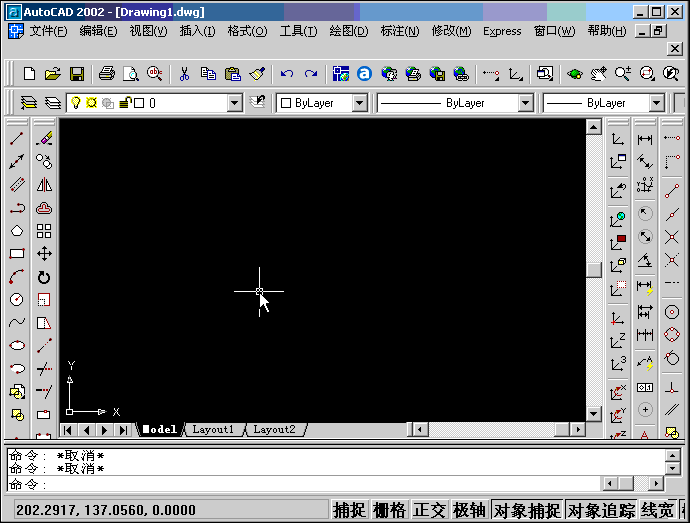This screenshot has height=523, width=690.
Task: Open the 绘图(D) menu
Action: click(349, 31)
